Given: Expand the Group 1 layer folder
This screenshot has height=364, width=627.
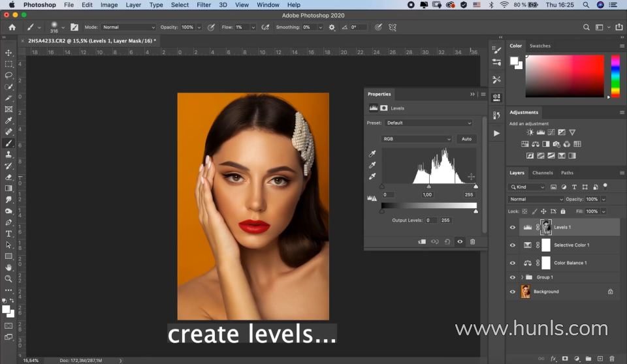Looking at the screenshot, I should [522, 277].
